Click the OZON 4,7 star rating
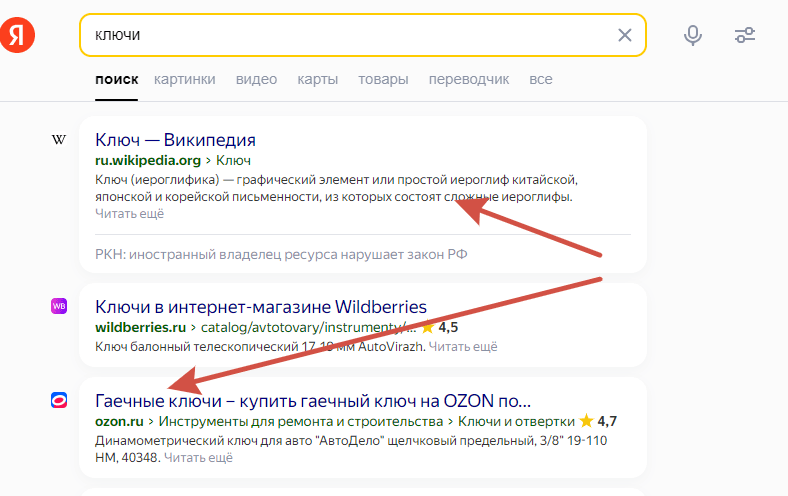788x496 pixels. 598,421
